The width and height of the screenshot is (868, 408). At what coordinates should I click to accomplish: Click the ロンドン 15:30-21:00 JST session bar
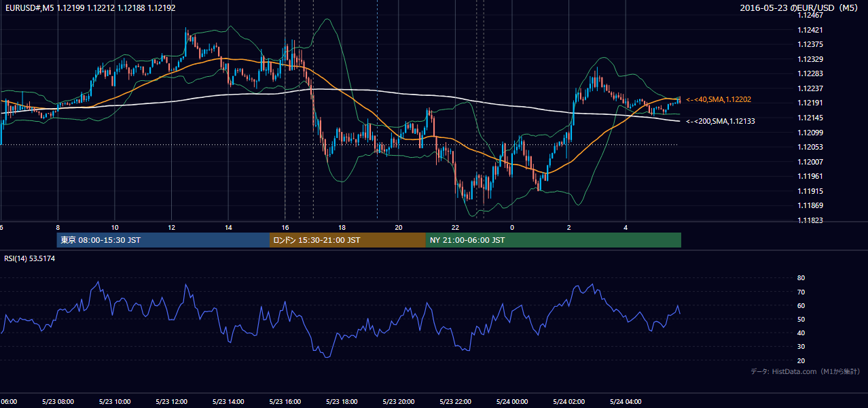coord(348,240)
